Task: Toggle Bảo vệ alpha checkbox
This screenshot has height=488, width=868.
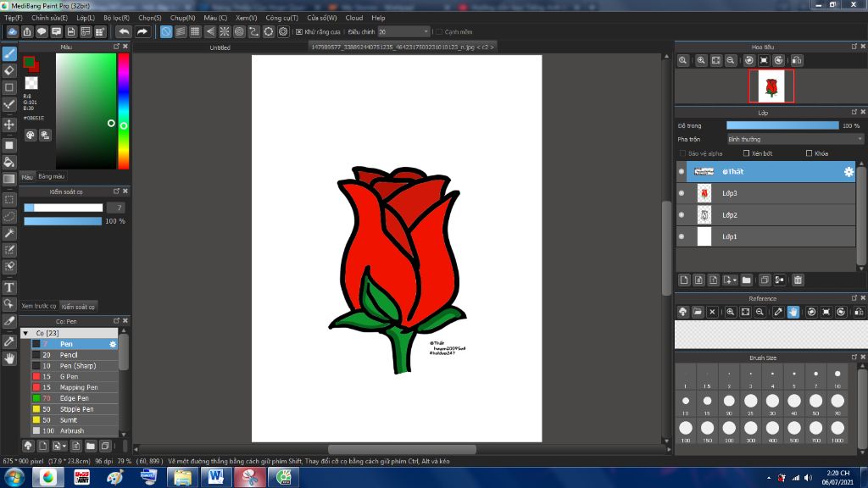Action: click(x=682, y=153)
